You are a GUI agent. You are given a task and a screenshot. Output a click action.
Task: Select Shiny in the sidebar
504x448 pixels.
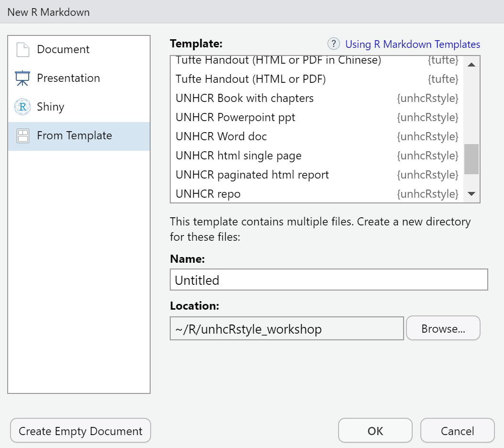click(x=79, y=107)
